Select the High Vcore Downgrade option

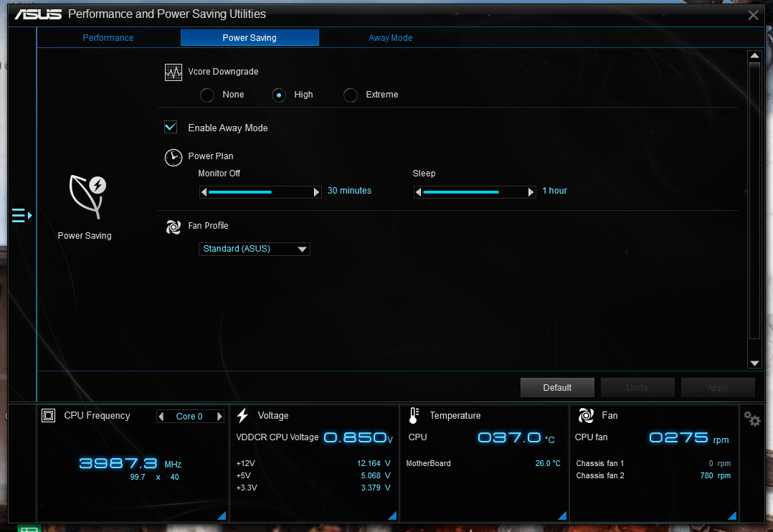tap(278, 95)
